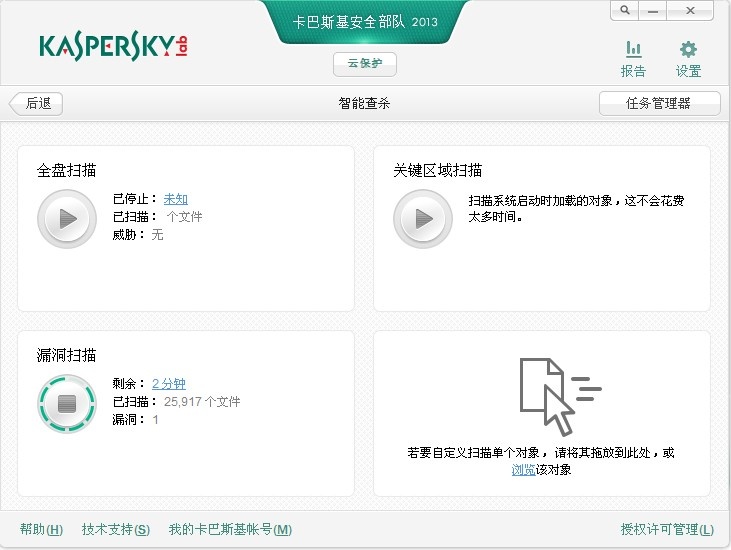731x550 pixels.
Task: Open 授权许可管理(L) license management link
Action: pyautogui.click(x=667, y=529)
